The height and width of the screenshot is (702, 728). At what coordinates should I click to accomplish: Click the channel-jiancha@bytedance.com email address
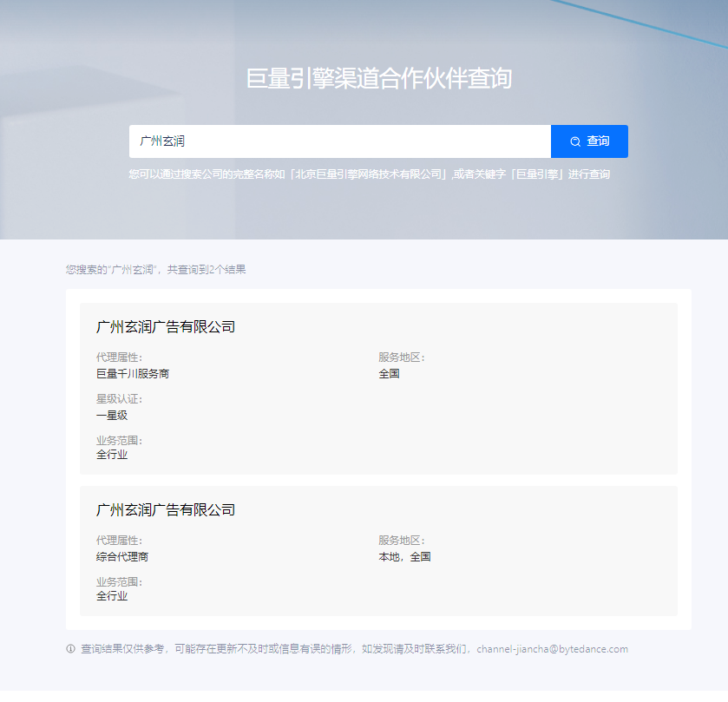(x=552, y=648)
